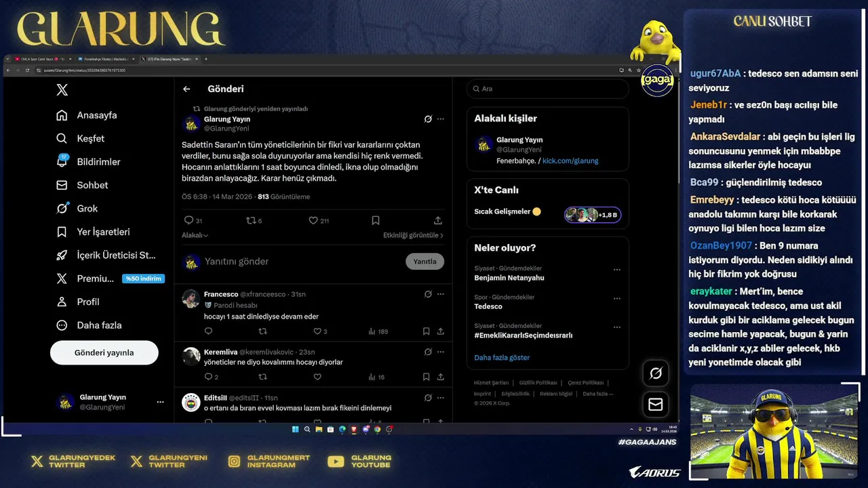Click the Yanıtla button
Viewport: 868px width, 488px height.
point(425,262)
